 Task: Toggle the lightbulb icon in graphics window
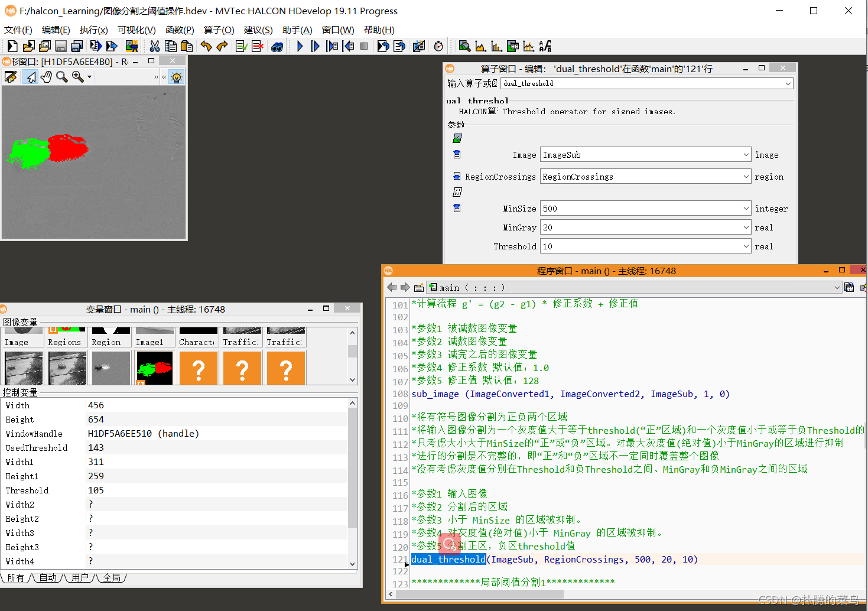(176, 77)
